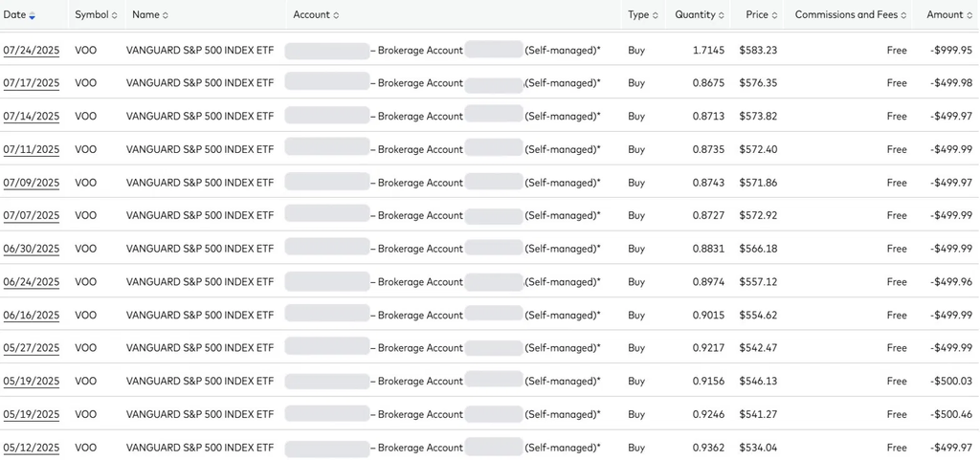The image size is (980, 460).
Task: Click the price $542.47
Action: (x=758, y=348)
